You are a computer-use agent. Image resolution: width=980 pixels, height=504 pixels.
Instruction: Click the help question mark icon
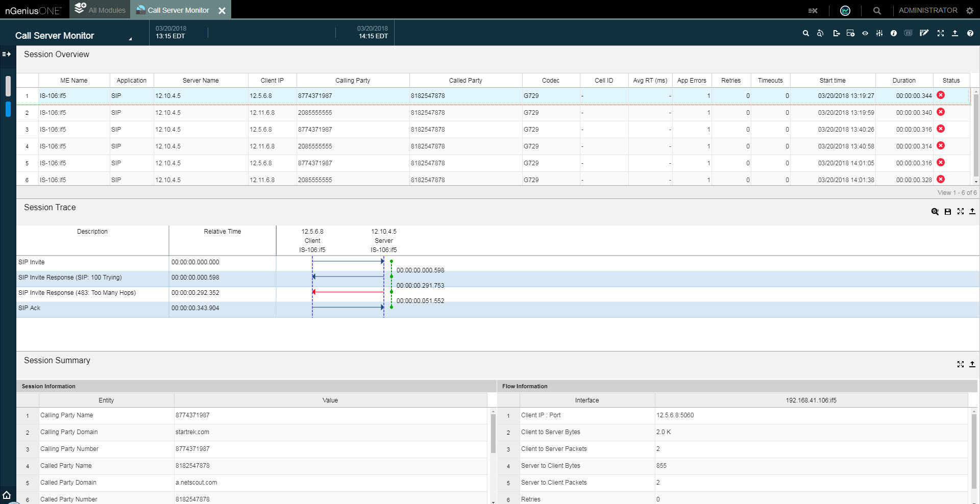970,33
